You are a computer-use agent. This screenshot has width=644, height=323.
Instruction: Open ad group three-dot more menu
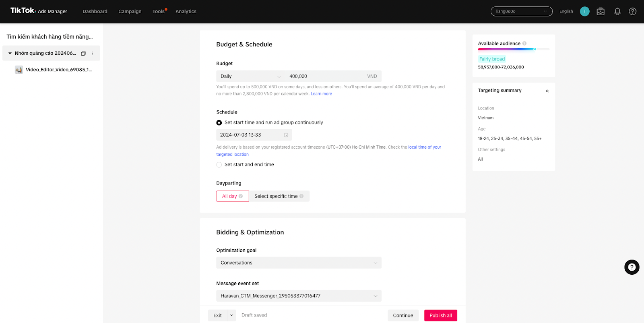(92, 54)
